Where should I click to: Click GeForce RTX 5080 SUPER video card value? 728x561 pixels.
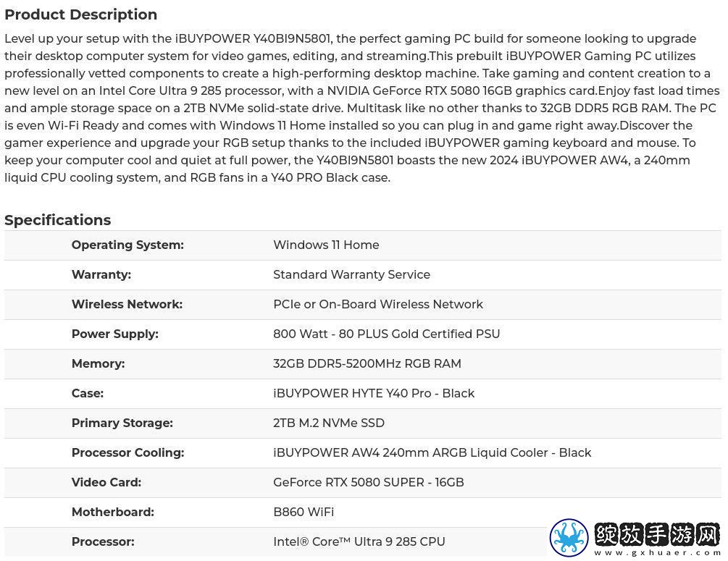tap(368, 483)
